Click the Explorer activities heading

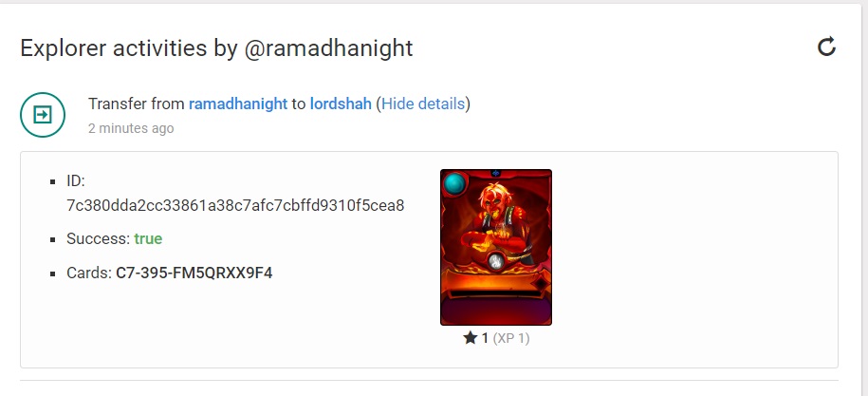[216, 48]
